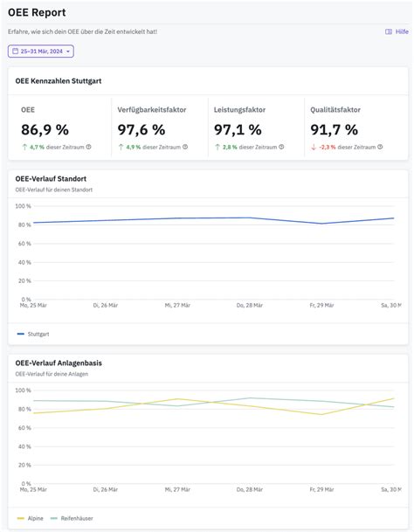Click the OEE-Verlauf Standort heading
The image size is (414, 532).
51,179
